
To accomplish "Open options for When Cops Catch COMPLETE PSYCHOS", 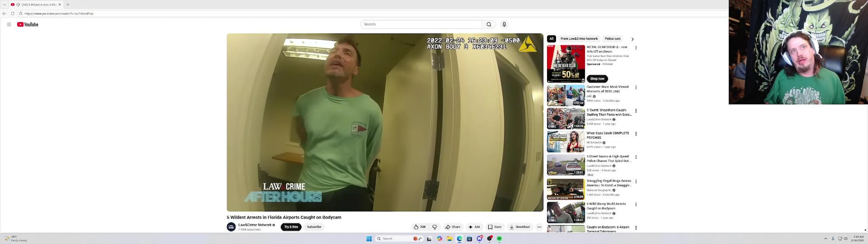I will (636, 134).
